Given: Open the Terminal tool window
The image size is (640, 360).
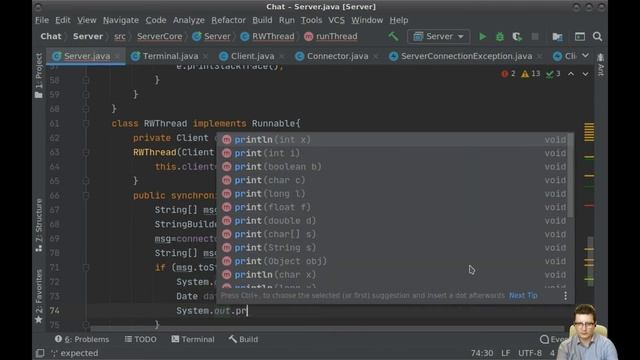Looking at the screenshot, I should 193,339.
